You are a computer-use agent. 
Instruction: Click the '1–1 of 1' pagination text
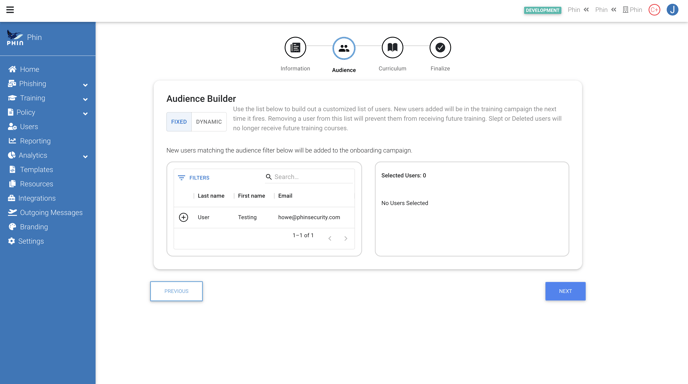(x=303, y=235)
